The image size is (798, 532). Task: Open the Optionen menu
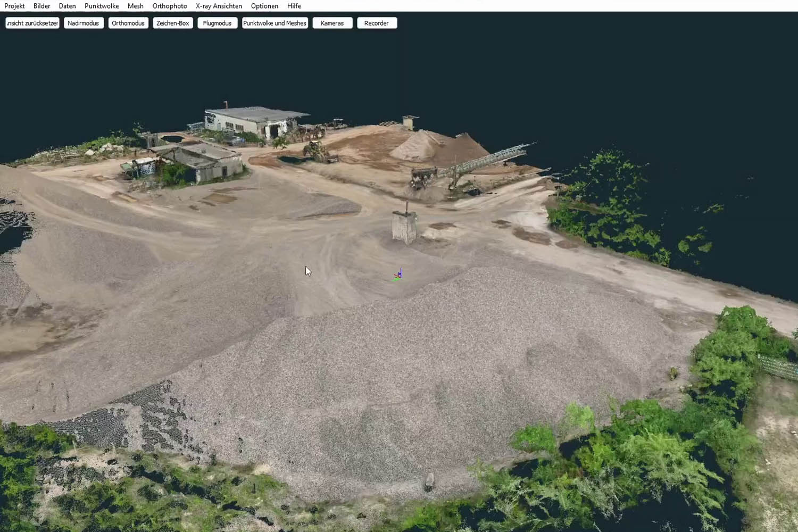coord(264,6)
